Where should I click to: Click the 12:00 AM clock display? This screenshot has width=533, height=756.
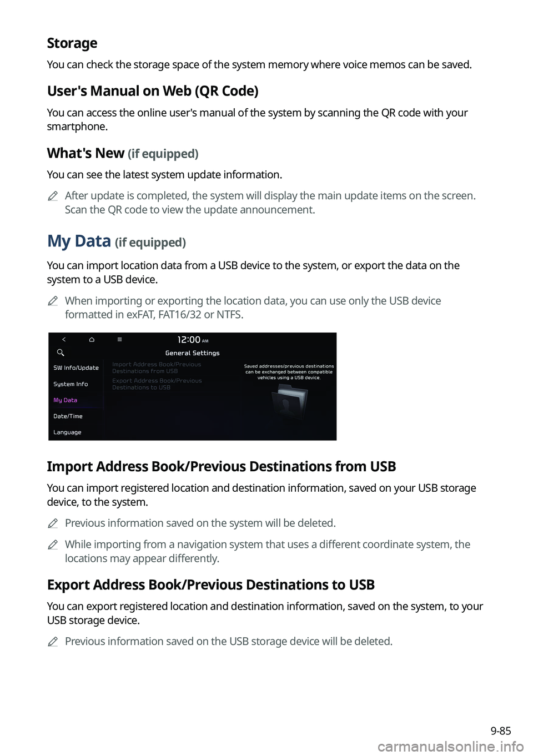(193, 340)
